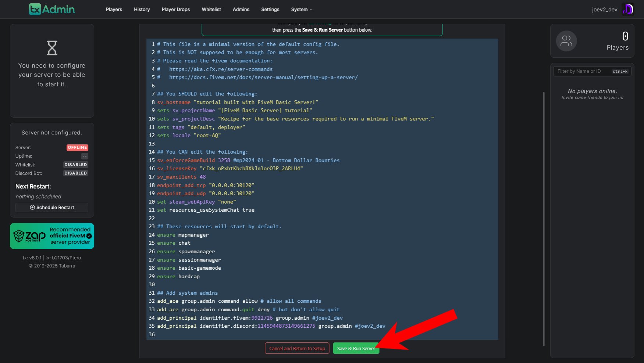
Task: Click the endpoint_add_udp line
Action: pos(206,193)
